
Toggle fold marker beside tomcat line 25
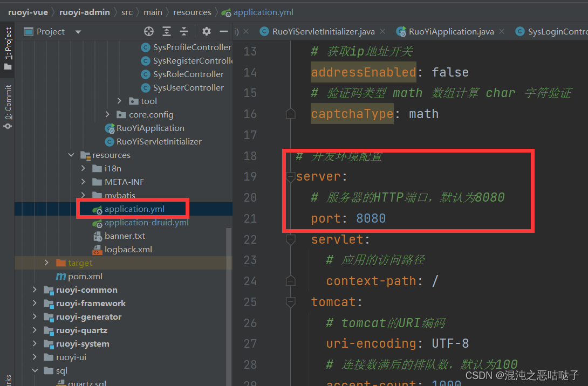(291, 302)
